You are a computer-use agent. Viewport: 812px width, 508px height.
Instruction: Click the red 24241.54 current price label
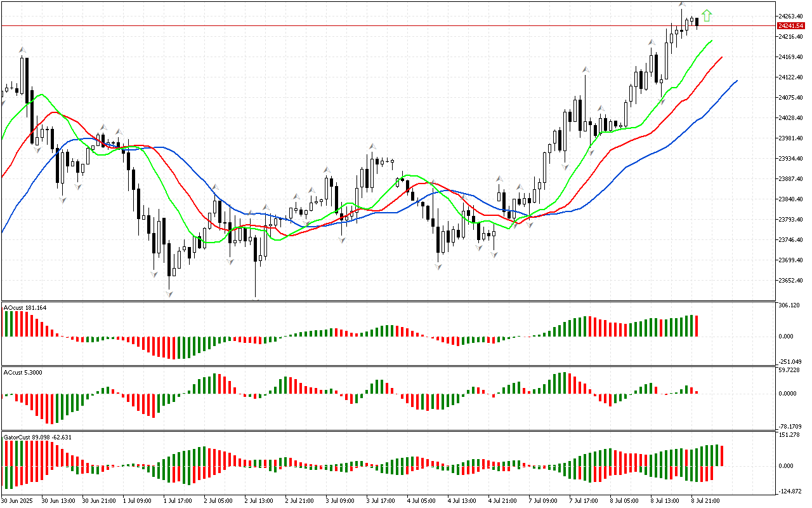point(790,26)
